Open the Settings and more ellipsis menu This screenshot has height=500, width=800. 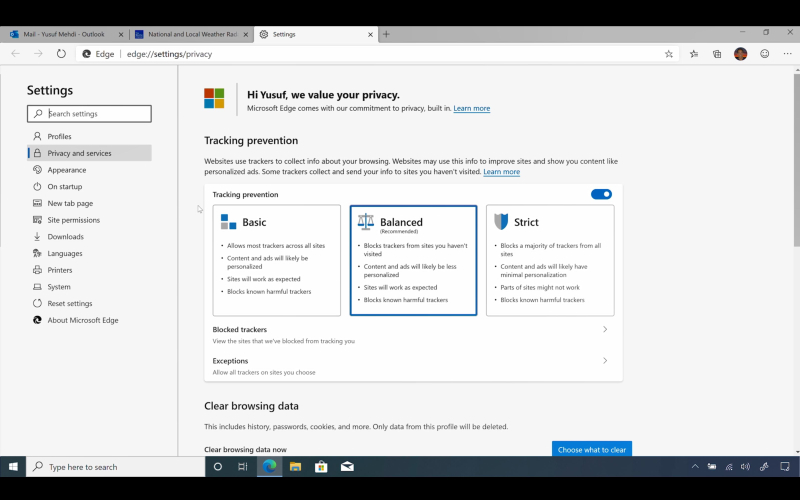[x=787, y=54]
